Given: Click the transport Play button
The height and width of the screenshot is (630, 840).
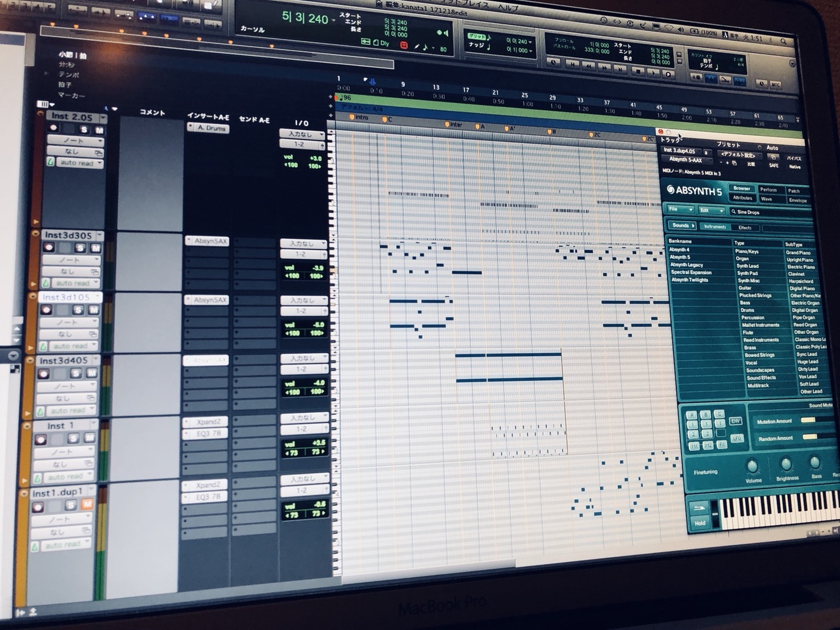Looking at the screenshot, I should coord(654,73).
